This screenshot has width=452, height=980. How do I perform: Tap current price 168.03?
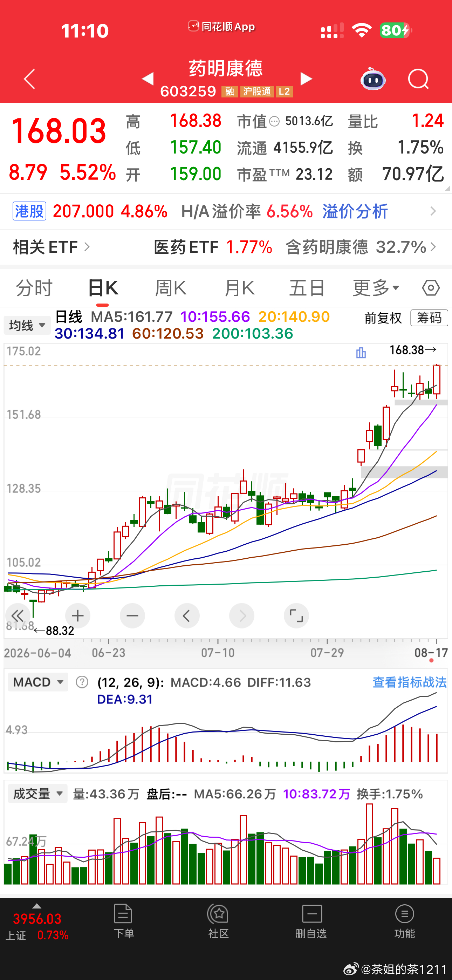pos(59,131)
